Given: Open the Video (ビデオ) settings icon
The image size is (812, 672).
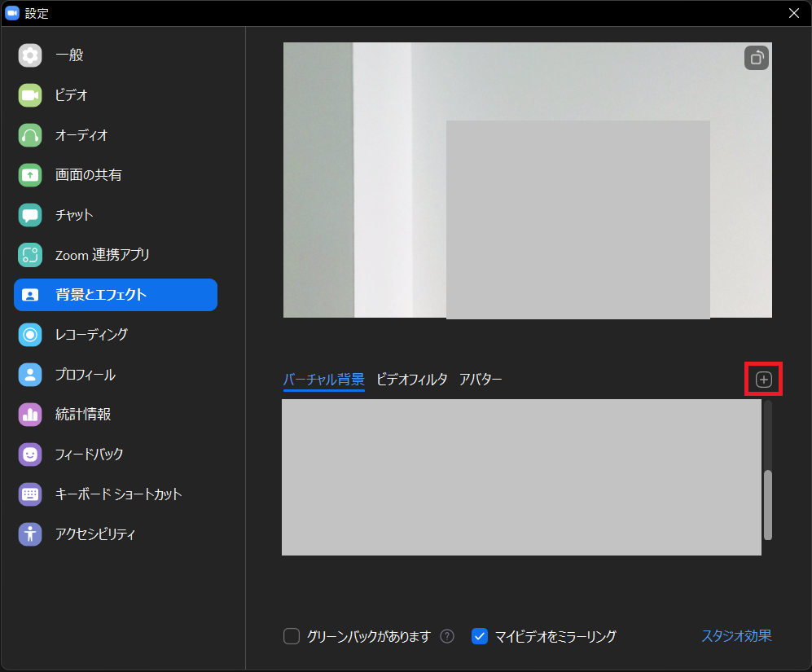Looking at the screenshot, I should [x=30, y=95].
